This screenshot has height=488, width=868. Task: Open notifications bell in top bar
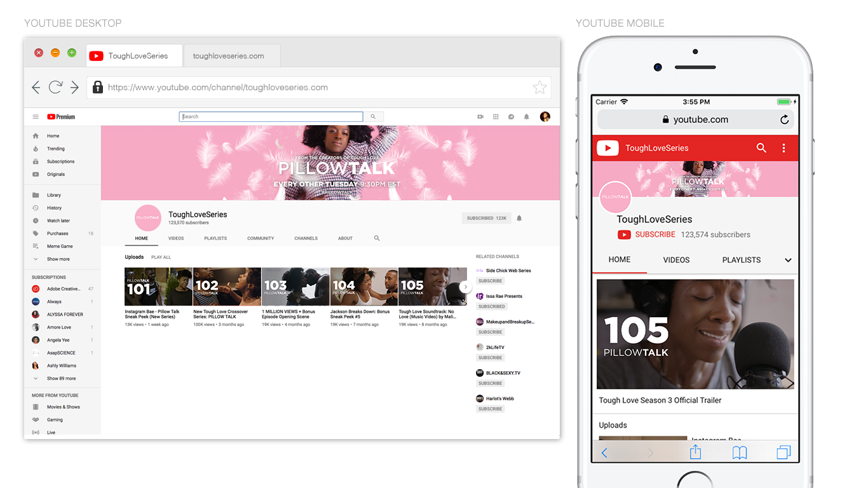click(526, 117)
